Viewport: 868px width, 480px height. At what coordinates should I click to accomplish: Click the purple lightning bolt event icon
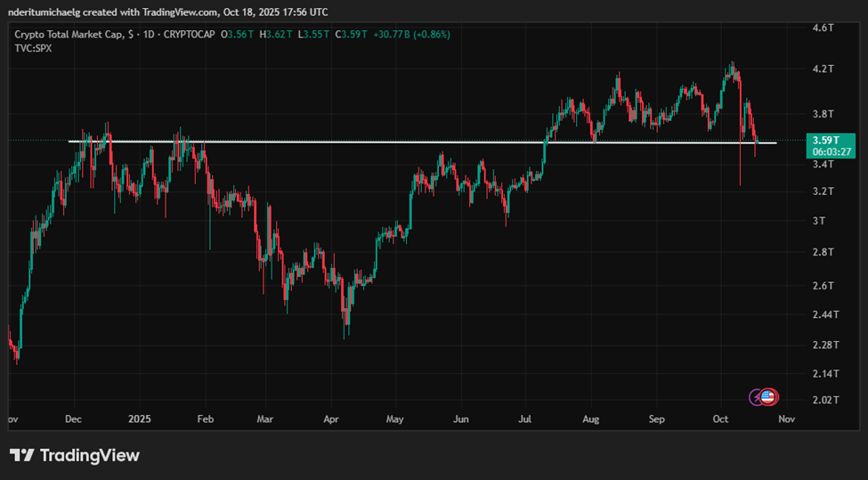click(x=756, y=397)
